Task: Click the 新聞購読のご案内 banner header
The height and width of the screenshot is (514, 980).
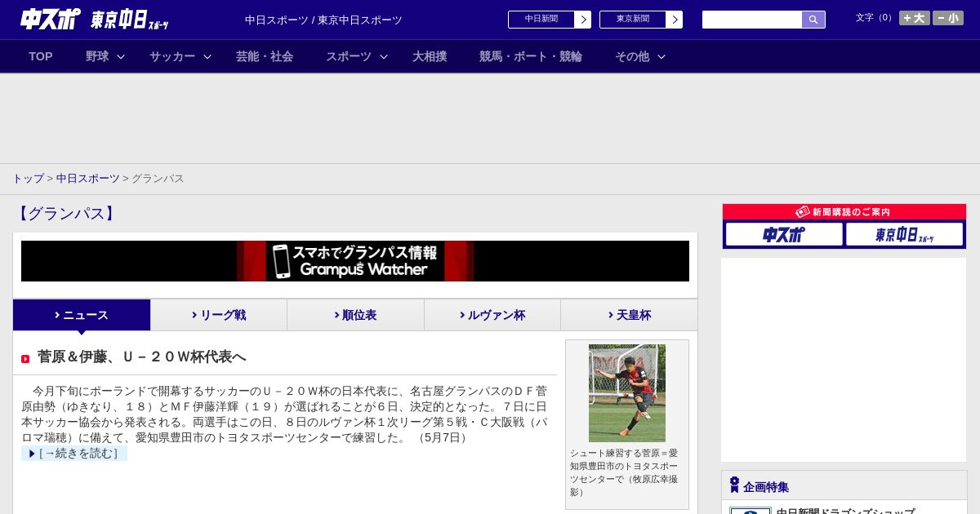Action: [x=844, y=212]
